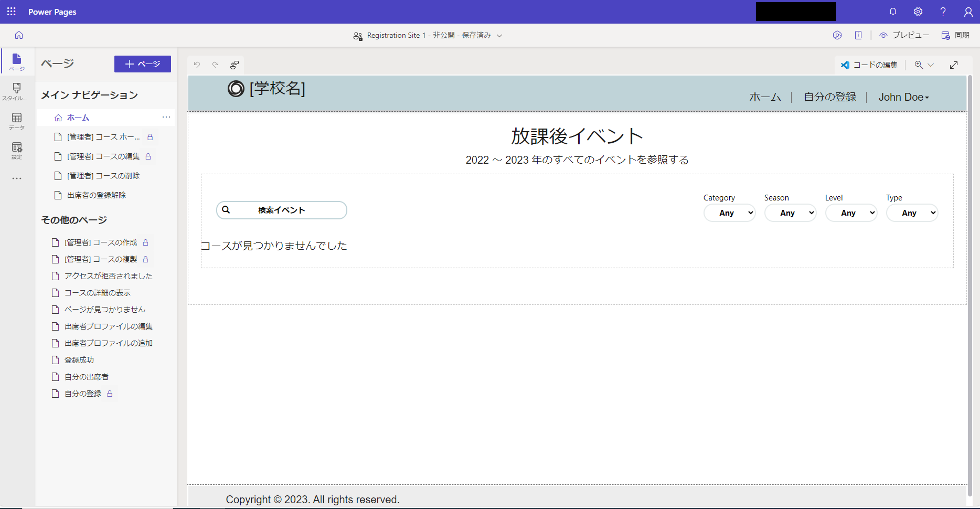Image resolution: width=980 pixels, height=509 pixels.
Task: Click lock icon beside コースの複製
Action: click(145, 259)
